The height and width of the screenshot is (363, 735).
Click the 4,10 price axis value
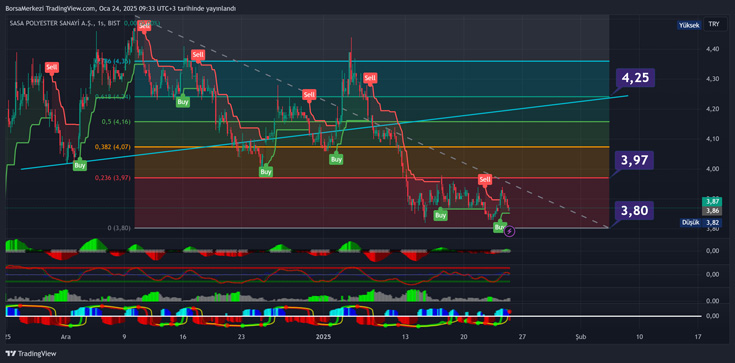[x=712, y=138]
